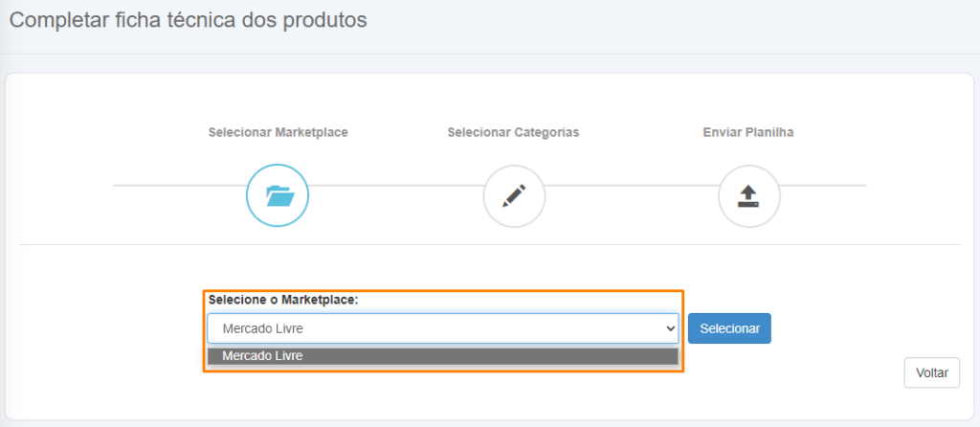Click the stepper line right of the upload icon
This screenshot has width=980, height=427.
[x=824, y=186]
